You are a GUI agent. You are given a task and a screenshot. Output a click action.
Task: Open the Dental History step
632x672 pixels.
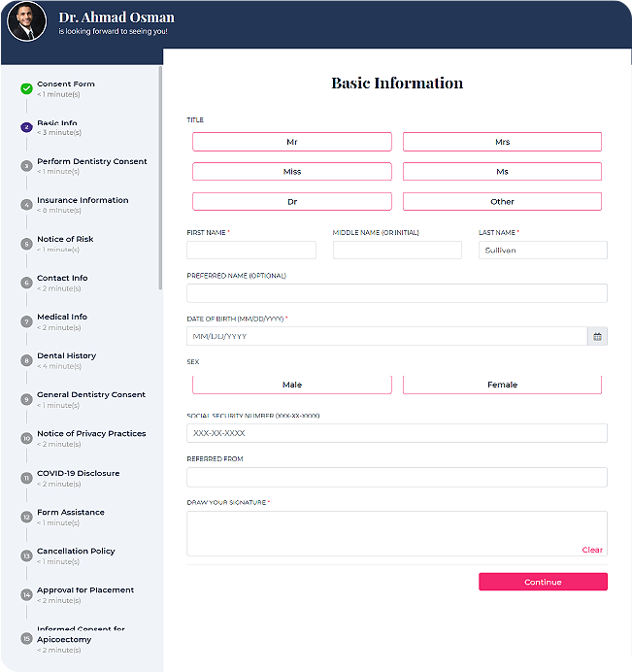pos(66,356)
